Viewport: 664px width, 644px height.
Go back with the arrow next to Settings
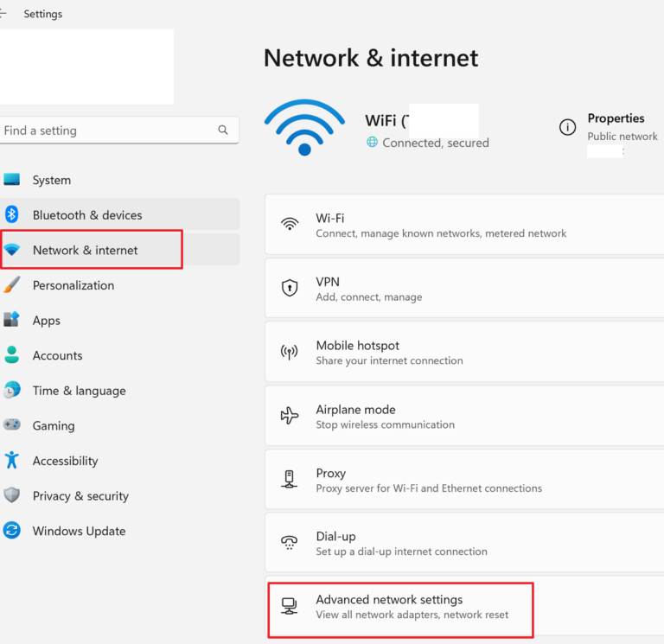click(3, 14)
